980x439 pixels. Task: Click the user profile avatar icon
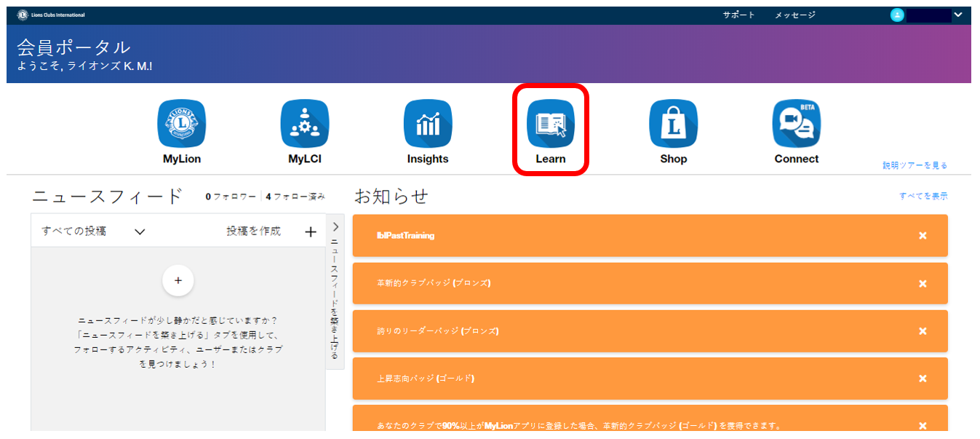pos(897,15)
